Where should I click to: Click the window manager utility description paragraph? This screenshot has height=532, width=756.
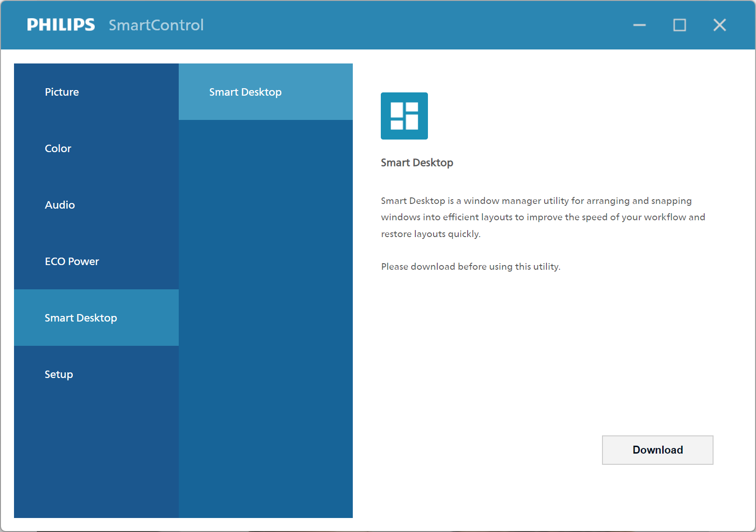coord(542,217)
